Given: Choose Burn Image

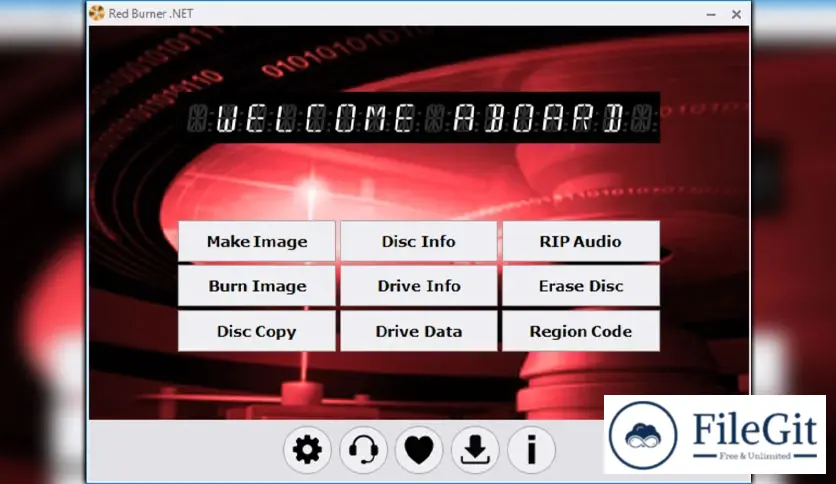Looking at the screenshot, I should (x=257, y=286).
